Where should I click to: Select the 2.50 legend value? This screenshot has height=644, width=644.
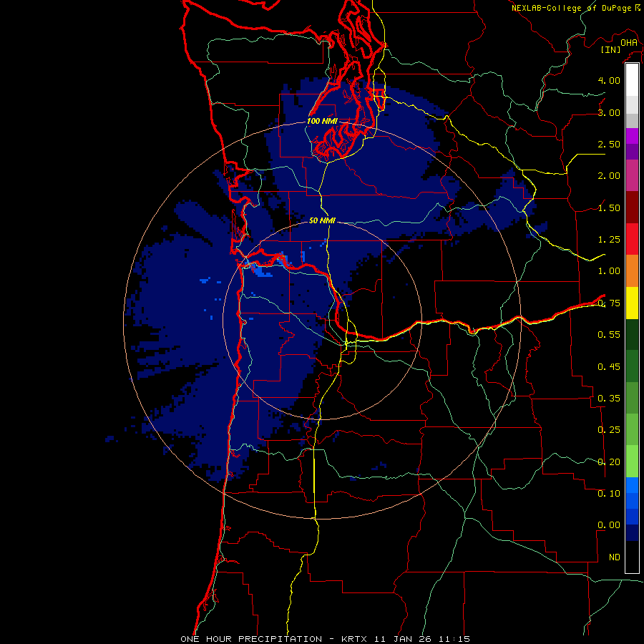[x=609, y=144]
